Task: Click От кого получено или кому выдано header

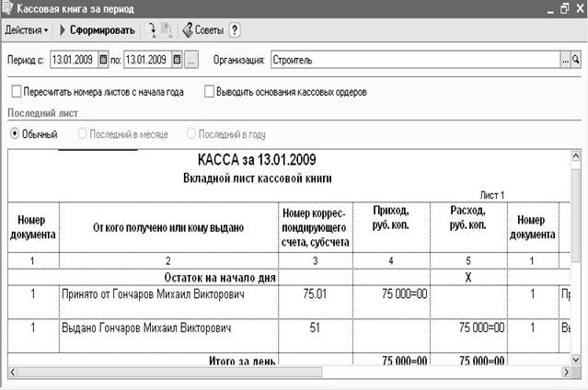Action: (168, 227)
